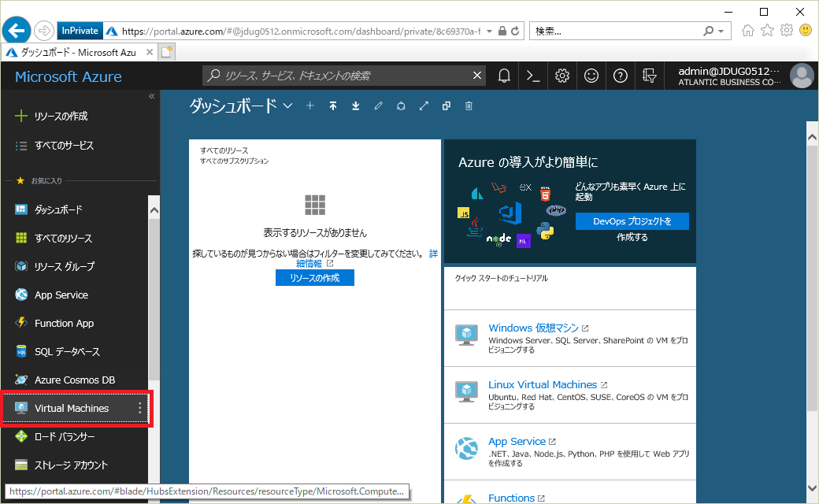The height and width of the screenshot is (504, 819).
Task: Open すべてのリソース in the sidebar
Action: [76, 238]
